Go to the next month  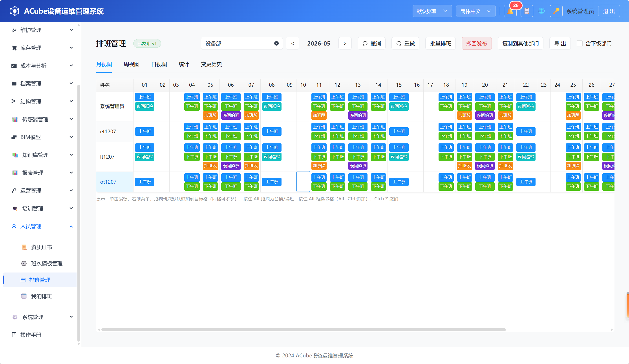click(345, 44)
